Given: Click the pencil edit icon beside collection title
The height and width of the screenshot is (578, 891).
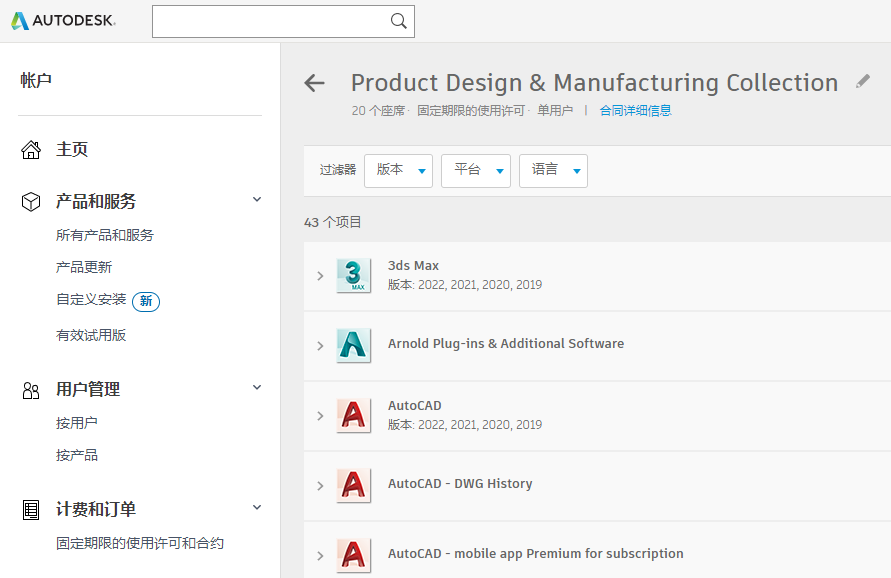Looking at the screenshot, I should point(863,82).
